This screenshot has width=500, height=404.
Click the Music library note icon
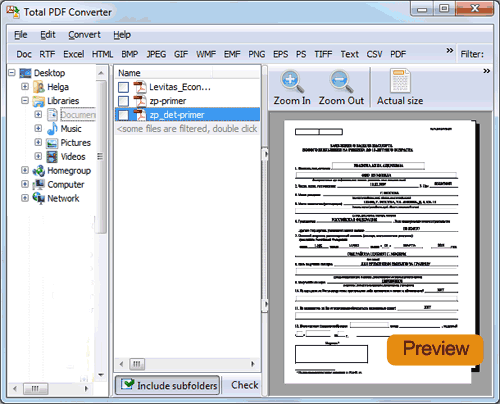point(52,129)
